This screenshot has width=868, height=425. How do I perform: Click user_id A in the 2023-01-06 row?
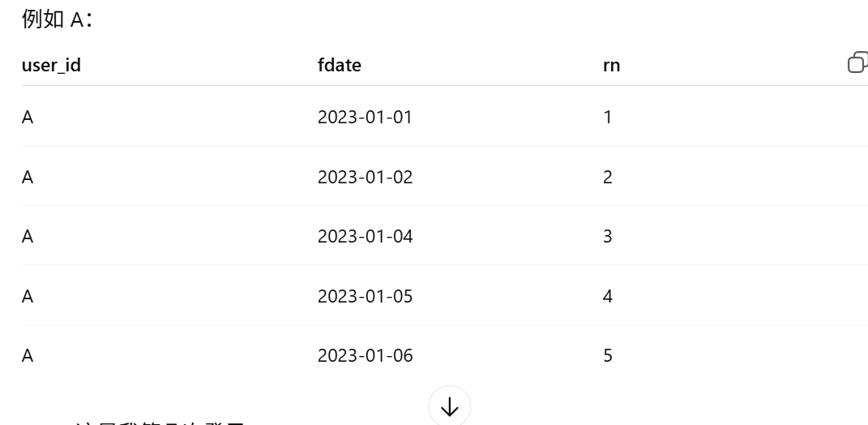pos(28,356)
